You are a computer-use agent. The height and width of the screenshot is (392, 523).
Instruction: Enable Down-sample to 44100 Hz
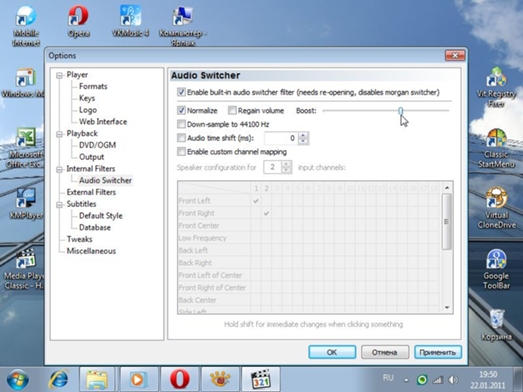tap(181, 124)
